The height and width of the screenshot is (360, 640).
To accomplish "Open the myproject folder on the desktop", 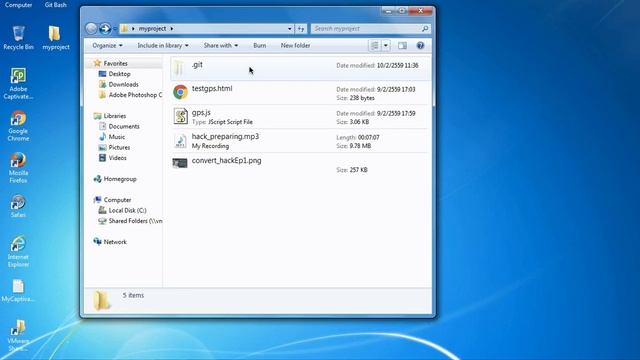I will tap(56, 38).
